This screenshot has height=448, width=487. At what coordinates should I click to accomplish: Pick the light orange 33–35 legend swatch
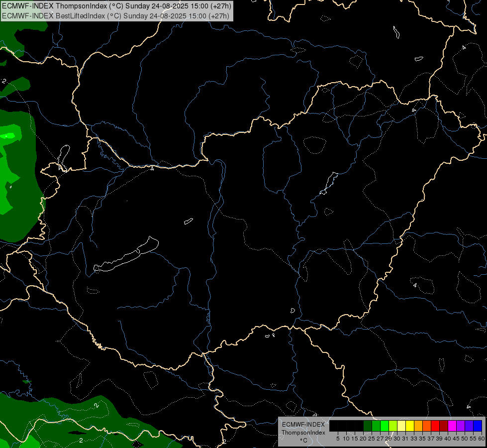[x=418, y=426]
